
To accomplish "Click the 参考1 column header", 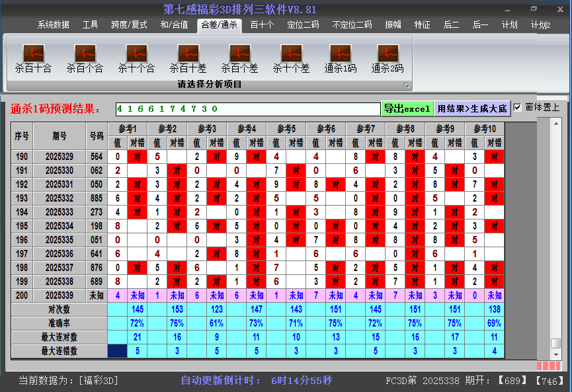I will pos(128,128).
